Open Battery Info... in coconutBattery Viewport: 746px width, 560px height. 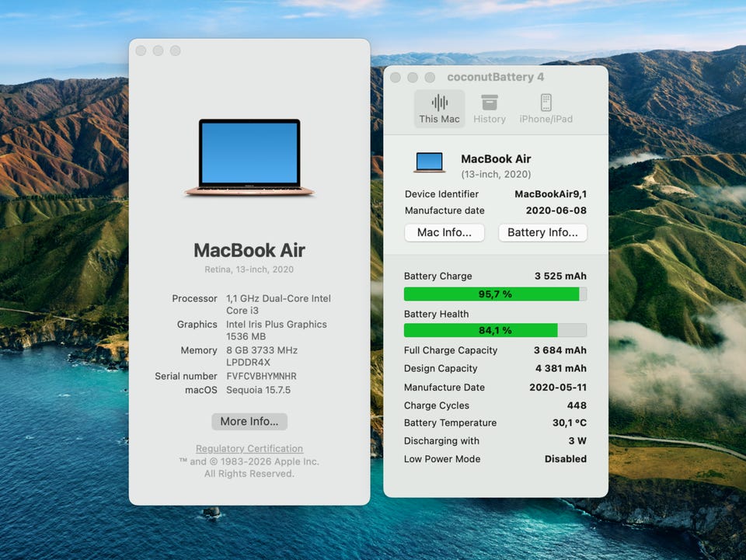pos(542,232)
